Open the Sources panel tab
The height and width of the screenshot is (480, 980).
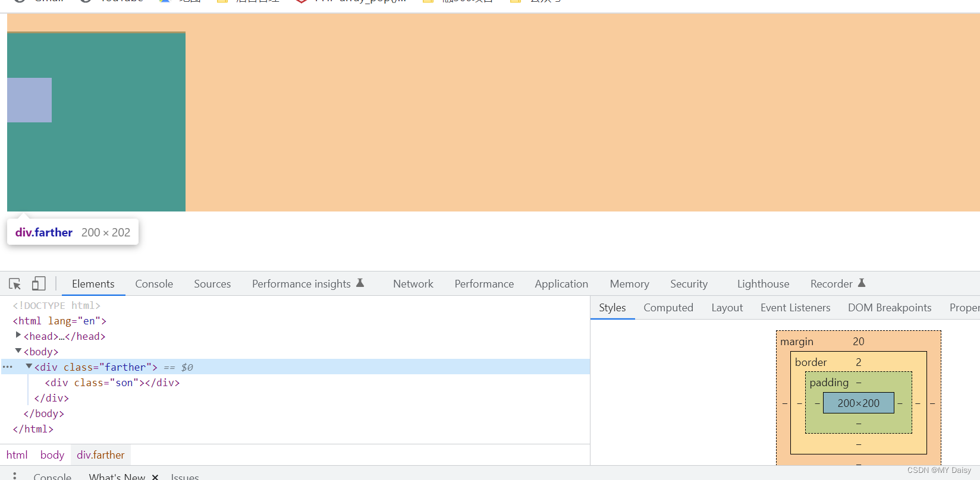(x=212, y=284)
